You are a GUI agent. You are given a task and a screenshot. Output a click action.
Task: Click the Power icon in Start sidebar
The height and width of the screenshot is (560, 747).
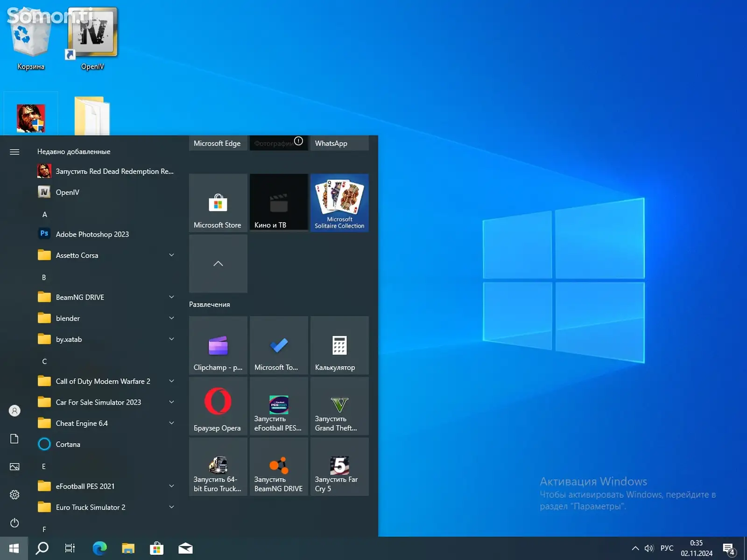click(14, 523)
